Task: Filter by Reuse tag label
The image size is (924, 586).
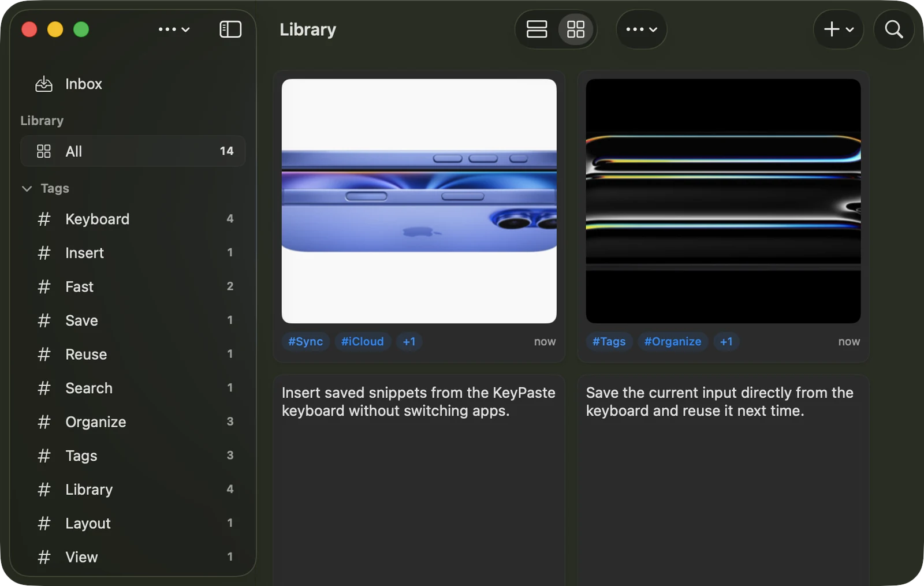Action: tap(86, 354)
